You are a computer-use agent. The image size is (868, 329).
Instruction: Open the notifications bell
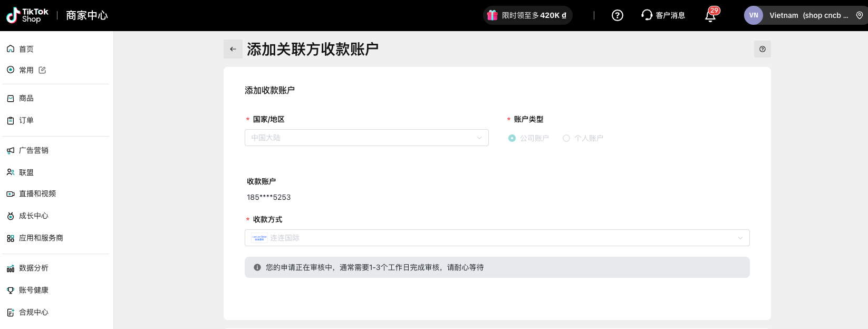pyautogui.click(x=710, y=16)
